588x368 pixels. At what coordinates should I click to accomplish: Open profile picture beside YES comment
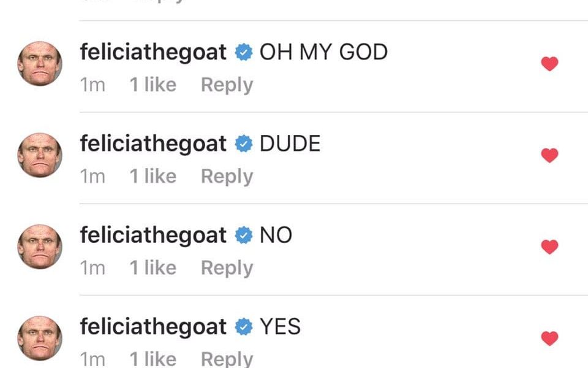click(40, 339)
